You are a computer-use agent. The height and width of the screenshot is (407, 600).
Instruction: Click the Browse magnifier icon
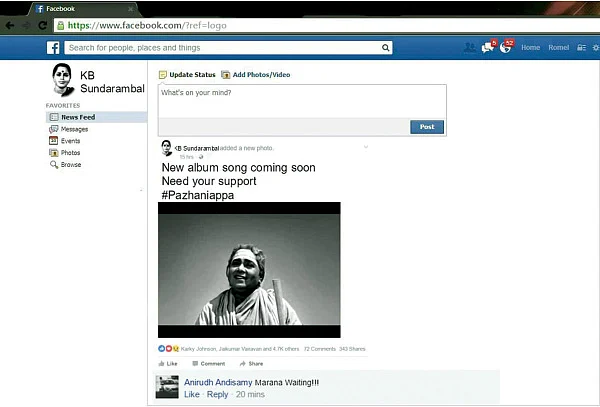click(x=54, y=164)
